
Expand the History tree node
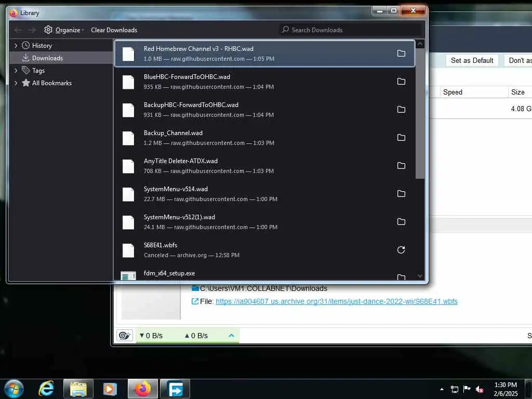(16, 46)
